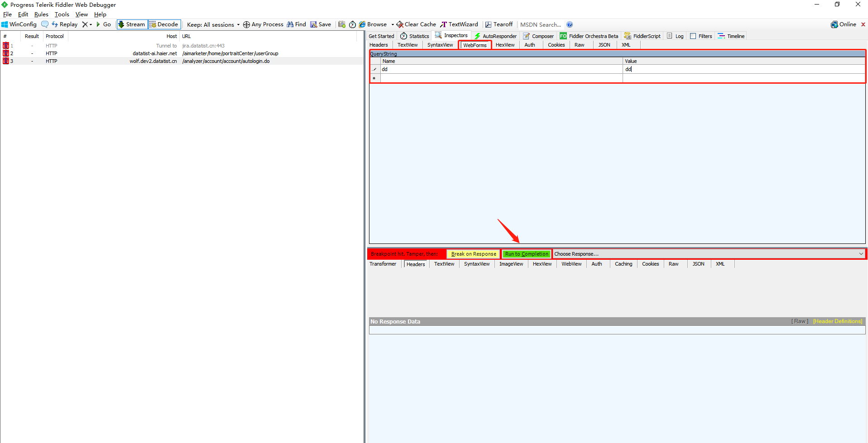868x443 pixels.
Task: Tear off the toolbar with Tearoff
Action: 499,24
